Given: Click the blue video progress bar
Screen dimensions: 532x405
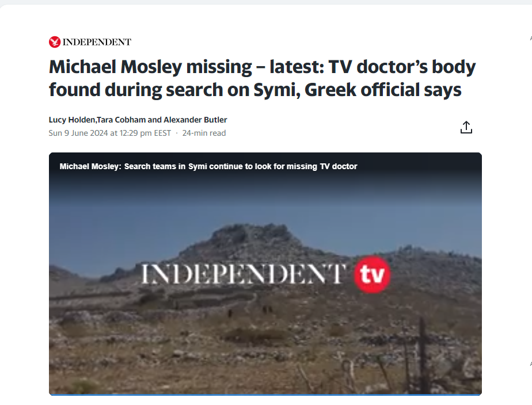Looking at the screenshot, I should 265,395.
